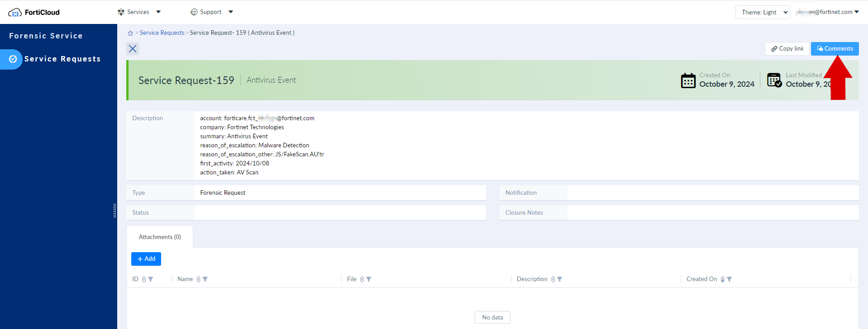This screenshot has width=868, height=329.
Task: Click the Support headset icon
Action: pyautogui.click(x=194, y=12)
